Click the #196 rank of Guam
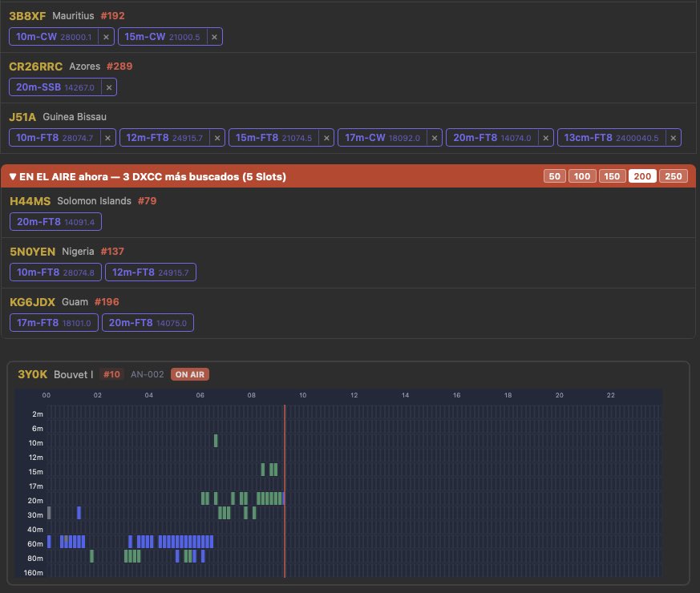 [107, 301]
